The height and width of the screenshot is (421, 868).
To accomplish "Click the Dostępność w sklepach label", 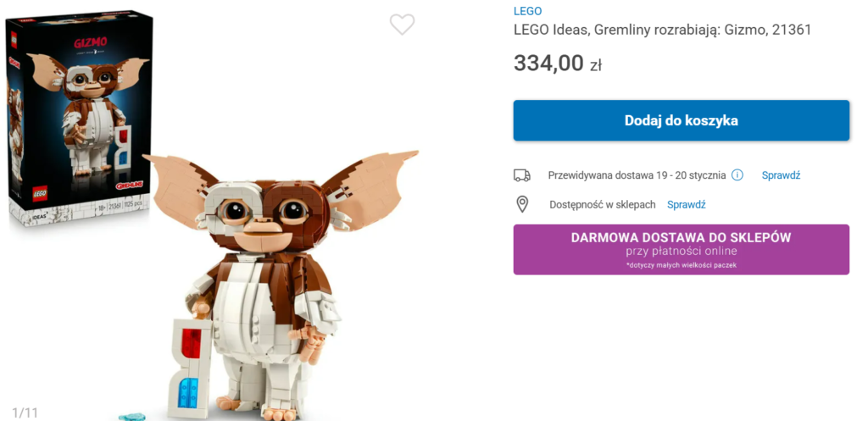I will 603,204.
